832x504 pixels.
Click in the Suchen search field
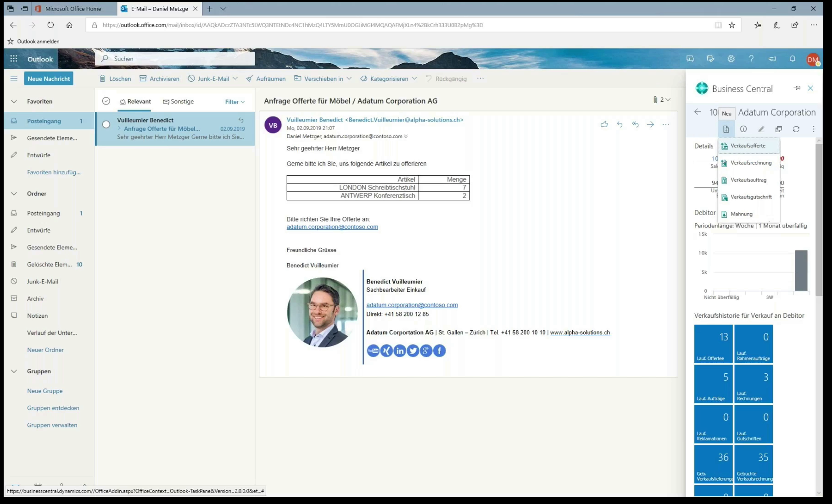(175, 59)
